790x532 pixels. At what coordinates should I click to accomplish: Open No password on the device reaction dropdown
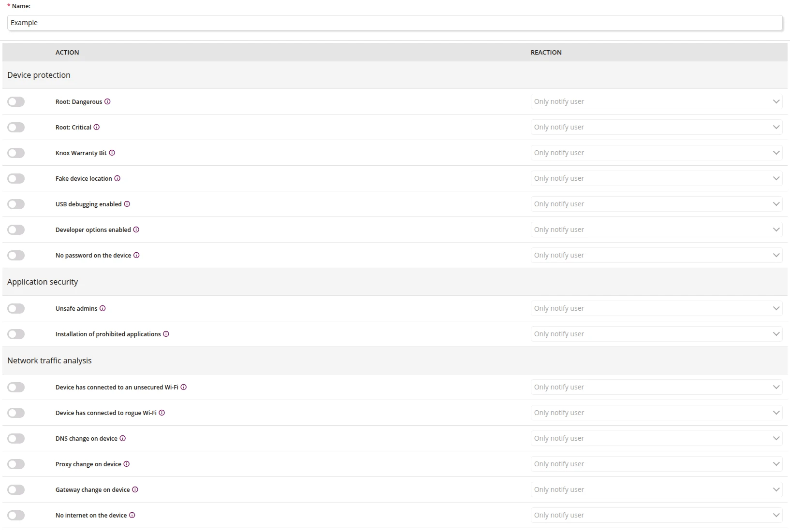point(657,255)
